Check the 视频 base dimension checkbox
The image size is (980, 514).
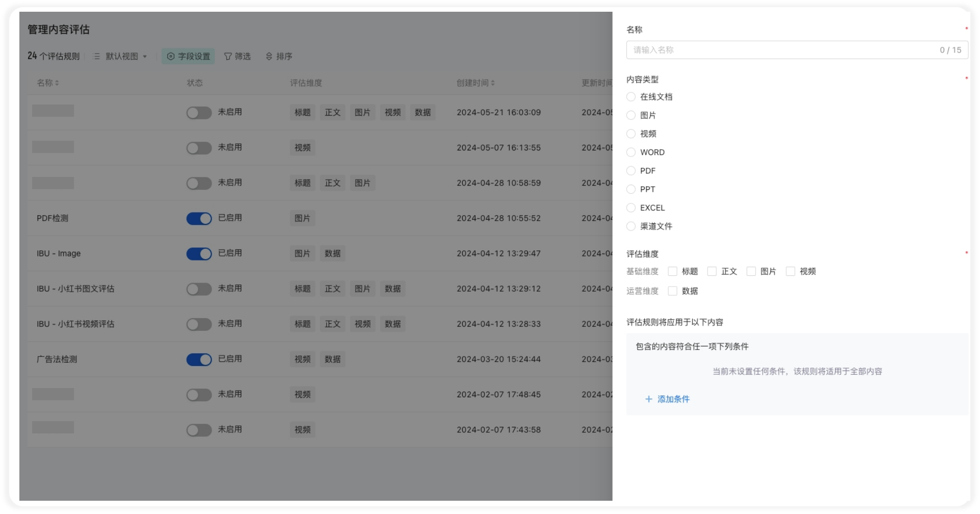pos(790,272)
